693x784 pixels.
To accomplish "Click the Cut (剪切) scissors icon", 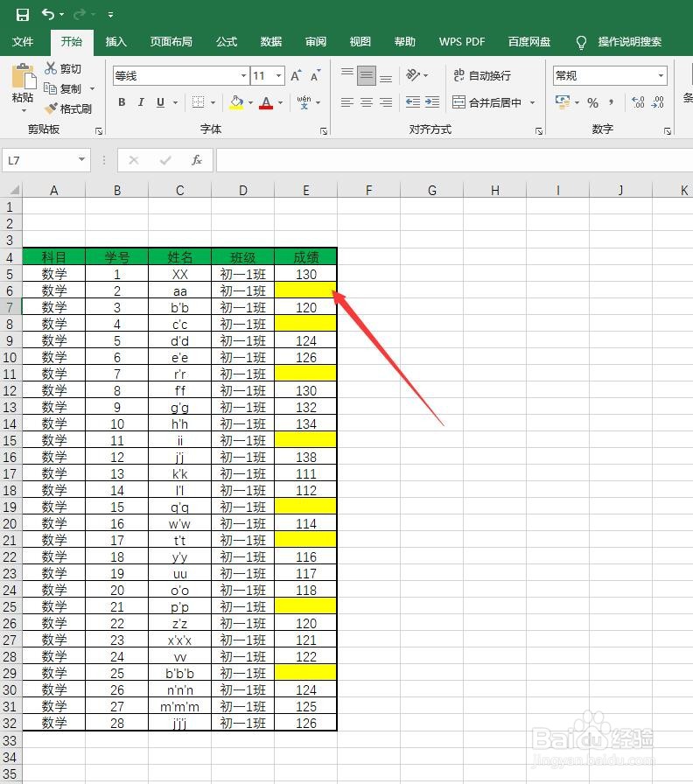I will 51,68.
